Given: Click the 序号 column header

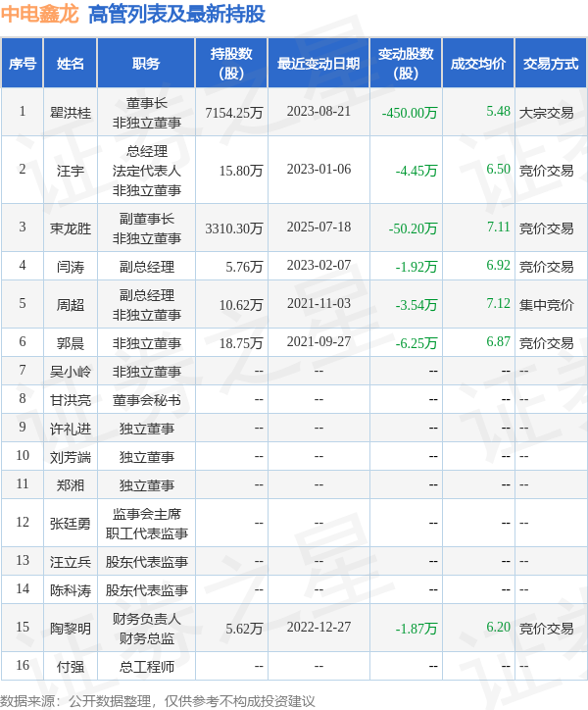Looking at the screenshot, I should click(x=23, y=64).
